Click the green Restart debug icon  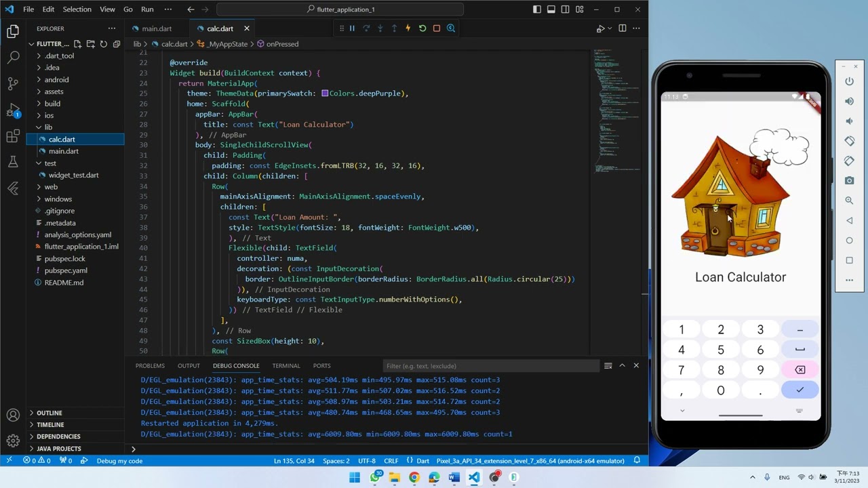(422, 28)
